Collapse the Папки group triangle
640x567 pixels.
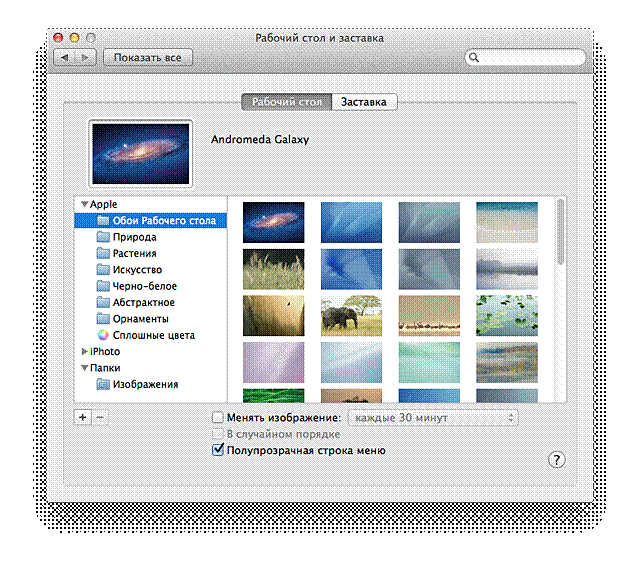pos(84,368)
